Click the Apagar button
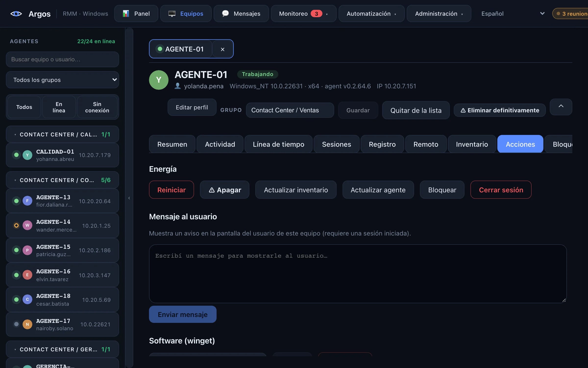Image resolution: width=588 pixels, height=368 pixels. (225, 190)
